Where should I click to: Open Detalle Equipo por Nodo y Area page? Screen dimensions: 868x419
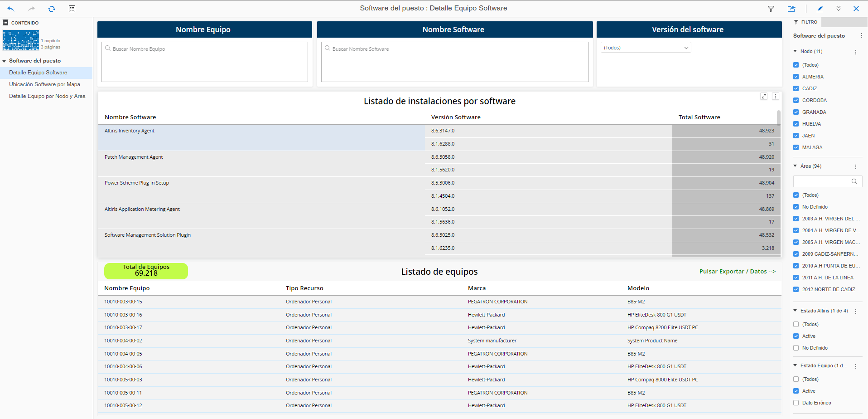tap(47, 96)
